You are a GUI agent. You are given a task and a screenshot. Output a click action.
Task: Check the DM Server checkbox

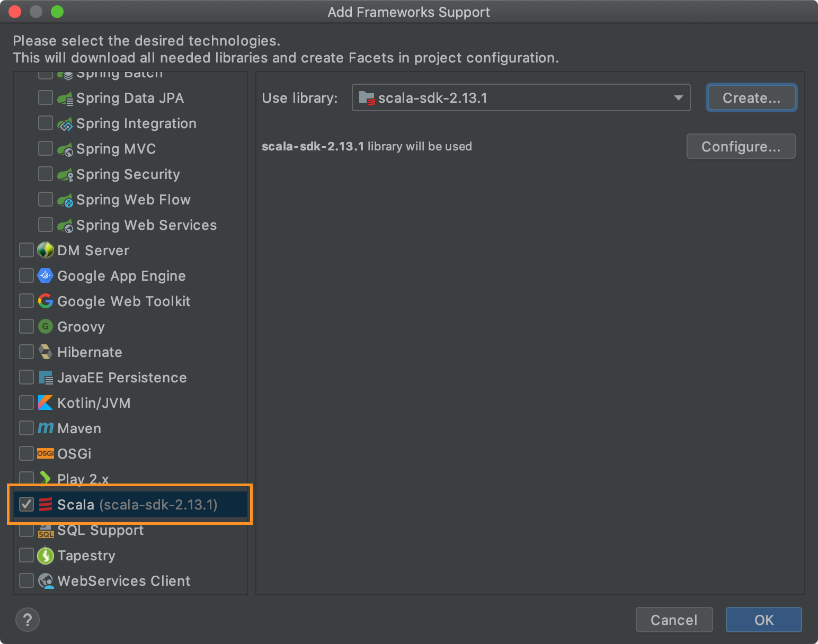click(x=26, y=250)
